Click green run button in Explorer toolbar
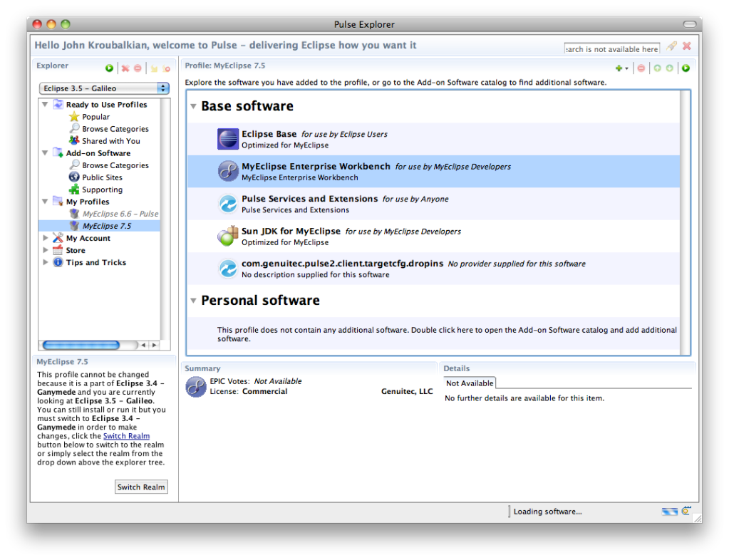The width and height of the screenshot is (729, 560). pyautogui.click(x=109, y=68)
